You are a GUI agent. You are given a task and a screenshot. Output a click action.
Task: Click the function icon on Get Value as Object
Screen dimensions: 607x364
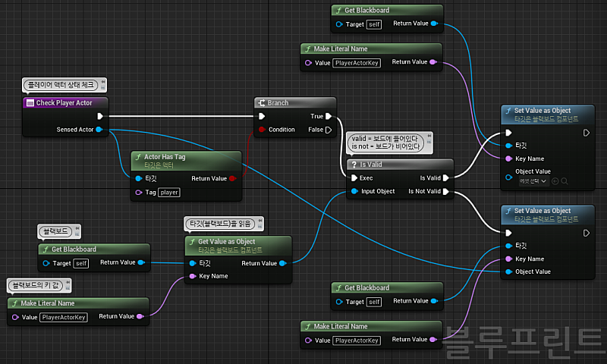(191, 242)
